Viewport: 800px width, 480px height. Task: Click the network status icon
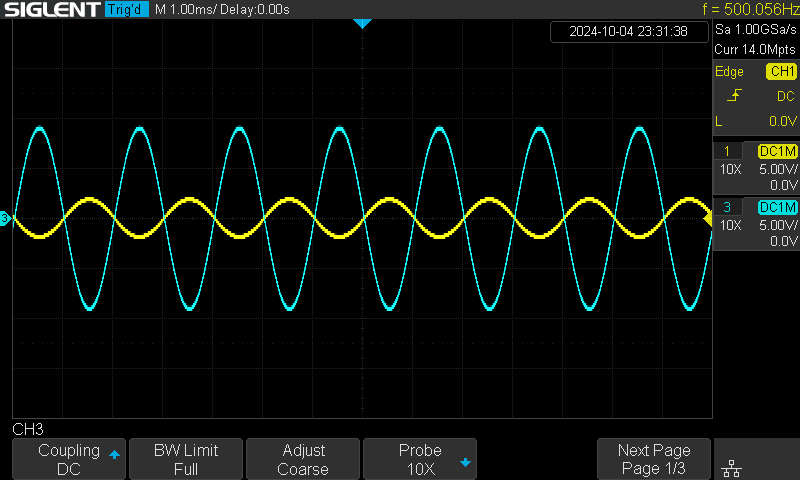tap(731, 467)
